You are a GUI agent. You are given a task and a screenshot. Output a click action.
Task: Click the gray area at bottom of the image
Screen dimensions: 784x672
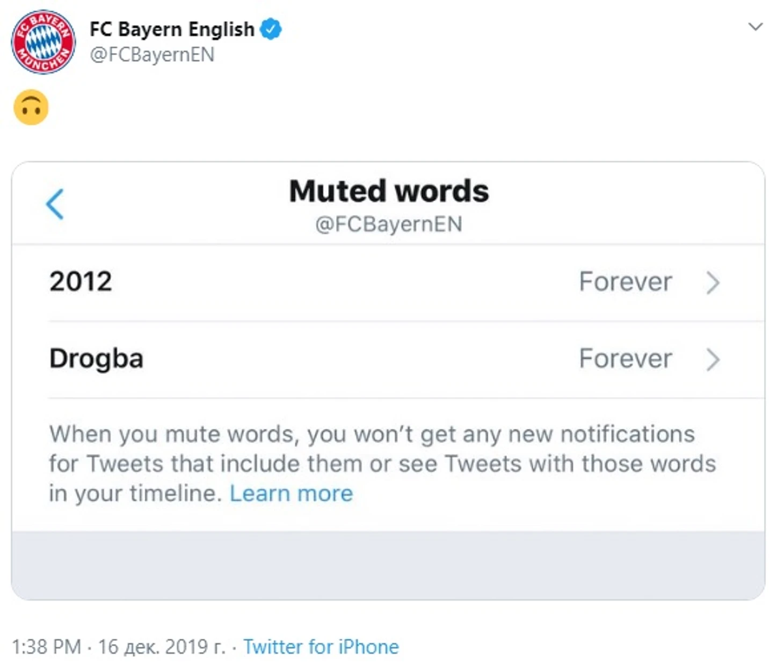point(388,565)
